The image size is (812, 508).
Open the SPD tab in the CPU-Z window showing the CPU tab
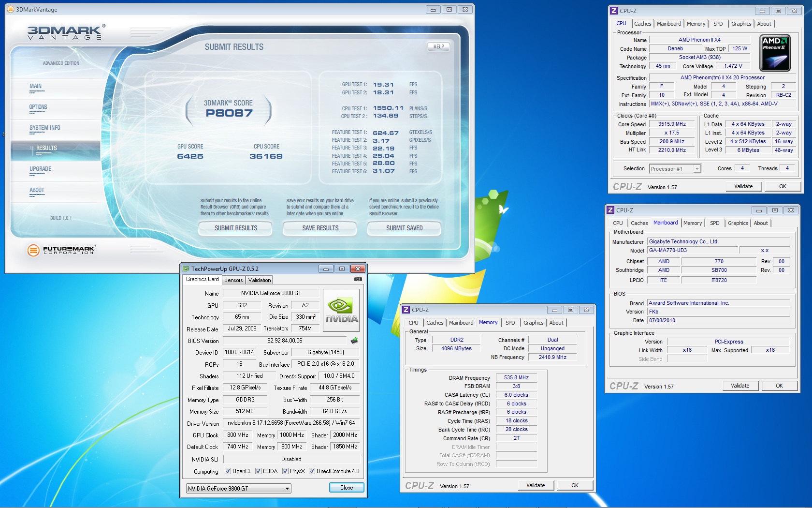click(x=718, y=24)
